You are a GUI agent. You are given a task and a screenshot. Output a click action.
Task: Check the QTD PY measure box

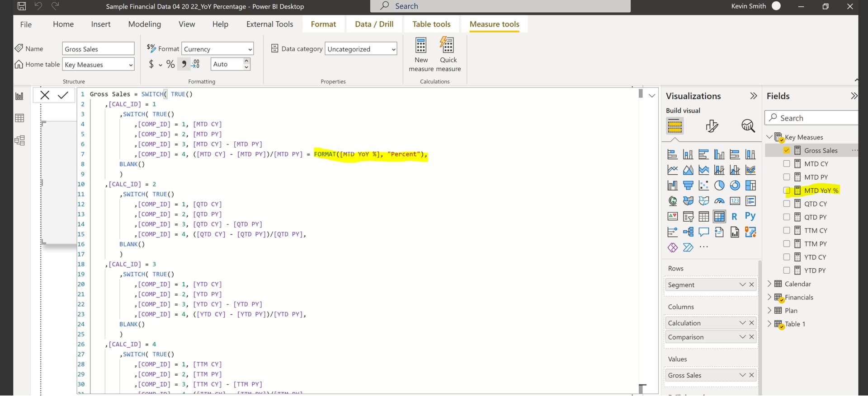(x=787, y=217)
